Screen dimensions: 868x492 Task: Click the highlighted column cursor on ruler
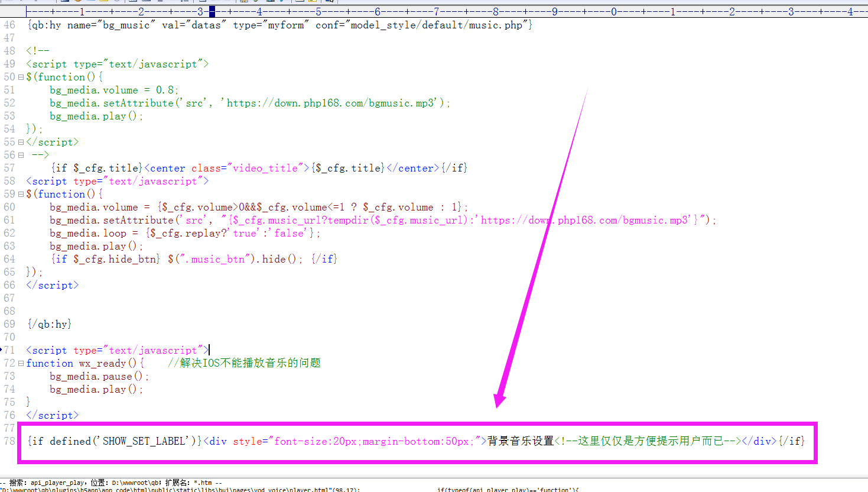point(212,11)
